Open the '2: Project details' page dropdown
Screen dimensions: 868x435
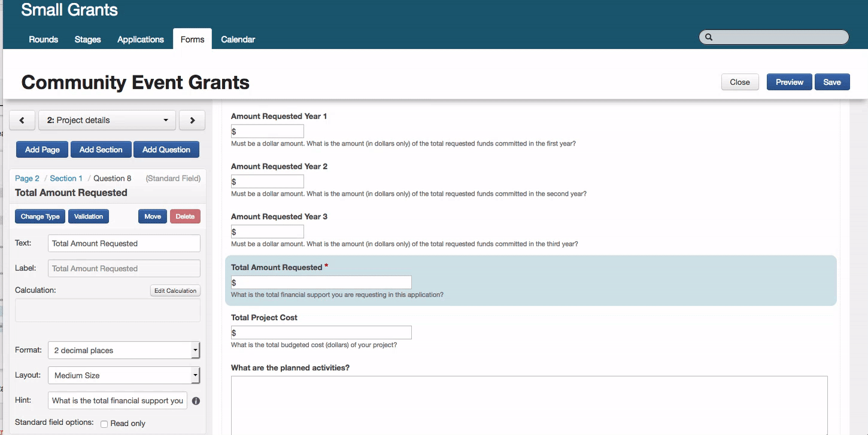(107, 120)
